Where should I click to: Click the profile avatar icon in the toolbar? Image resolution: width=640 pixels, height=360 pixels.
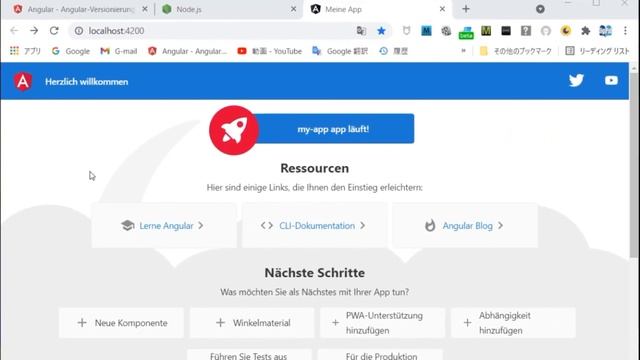tap(605, 31)
